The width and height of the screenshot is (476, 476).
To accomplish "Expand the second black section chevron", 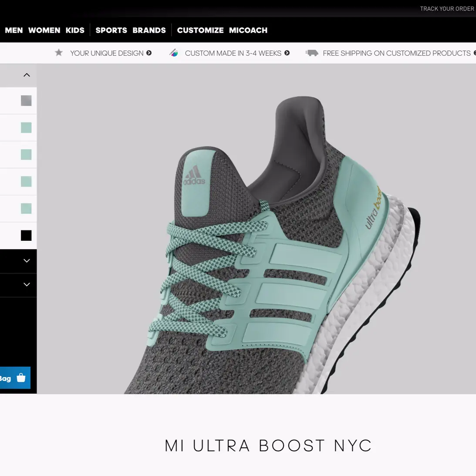I will click(27, 284).
